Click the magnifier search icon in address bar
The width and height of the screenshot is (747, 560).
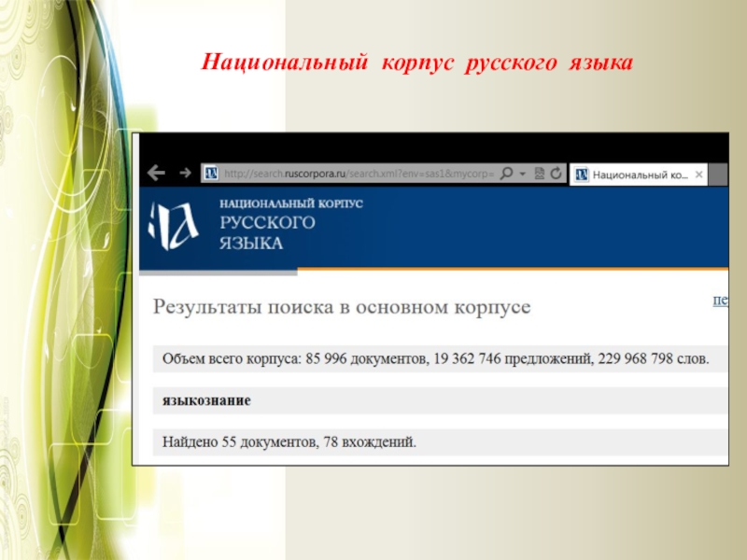(506, 173)
